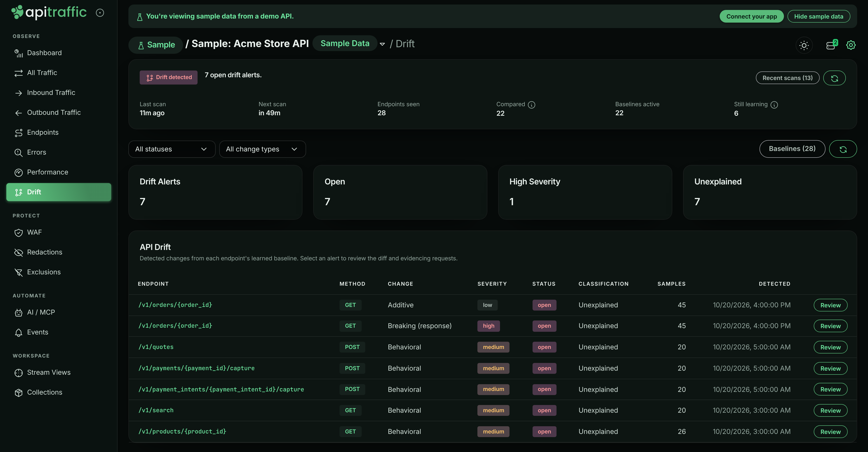Open Outbound Traffic view
Viewport: 868px width, 452px height.
point(59,113)
